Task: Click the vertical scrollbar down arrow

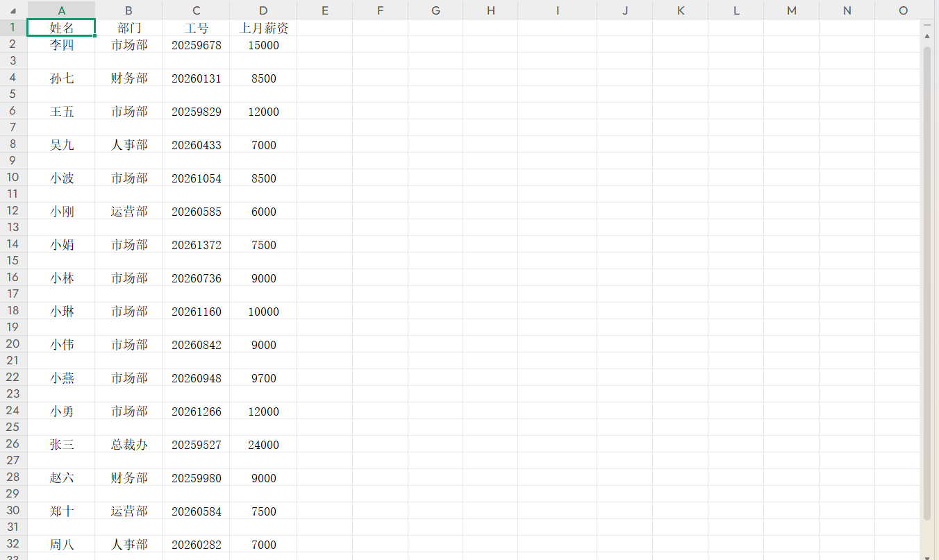Action: click(927, 555)
